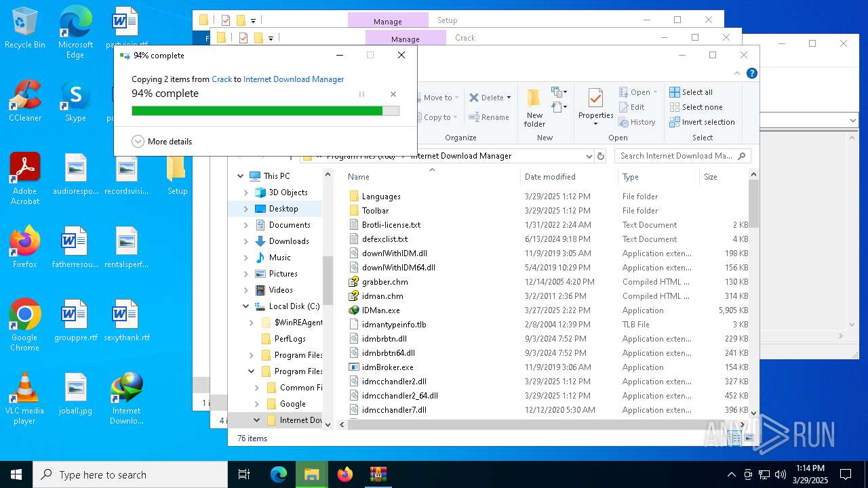The height and width of the screenshot is (488, 868).
Task: Sort by Date modified column
Action: pyautogui.click(x=568, y=177)
